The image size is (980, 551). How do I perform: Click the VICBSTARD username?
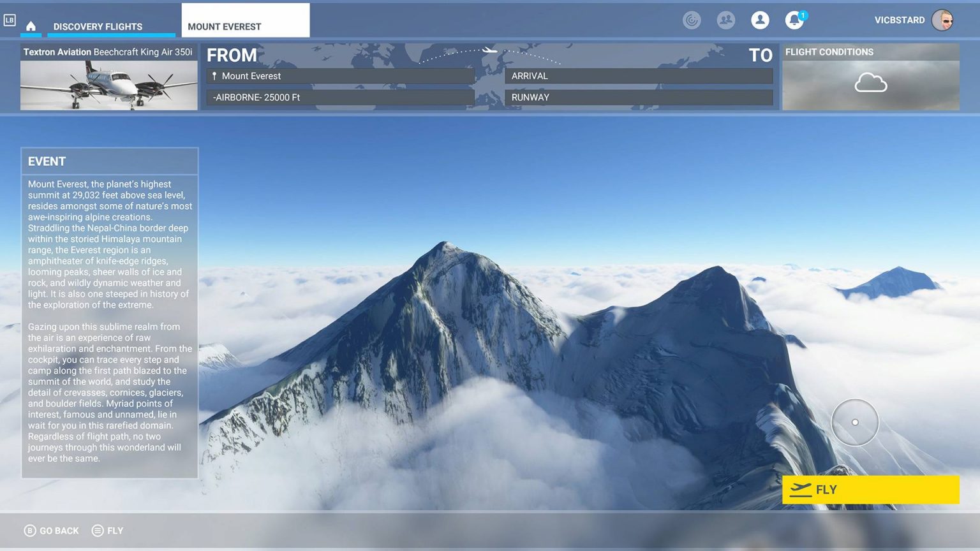click(x=900, y=20)
